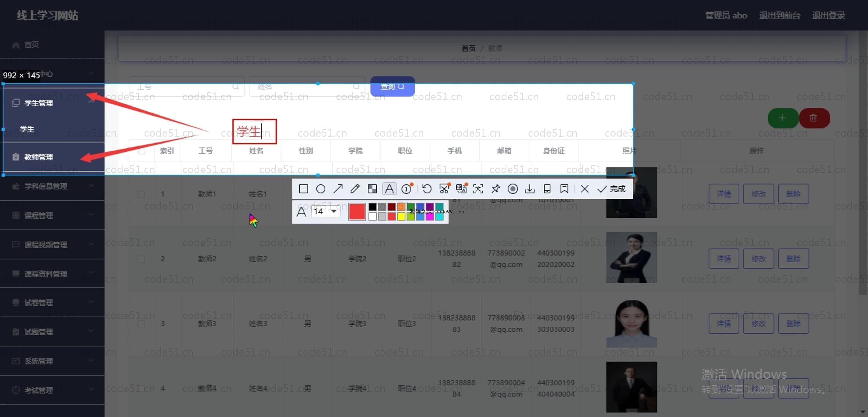Check the row 教师3 checkbox
This screenshot has height=417, width=868.
(141, 324)
